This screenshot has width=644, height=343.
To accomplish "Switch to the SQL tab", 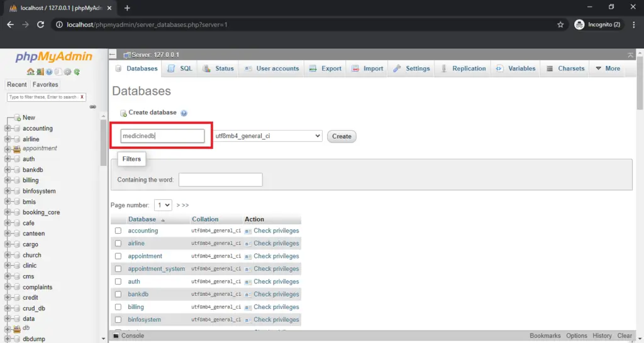I will click(180, 68).
